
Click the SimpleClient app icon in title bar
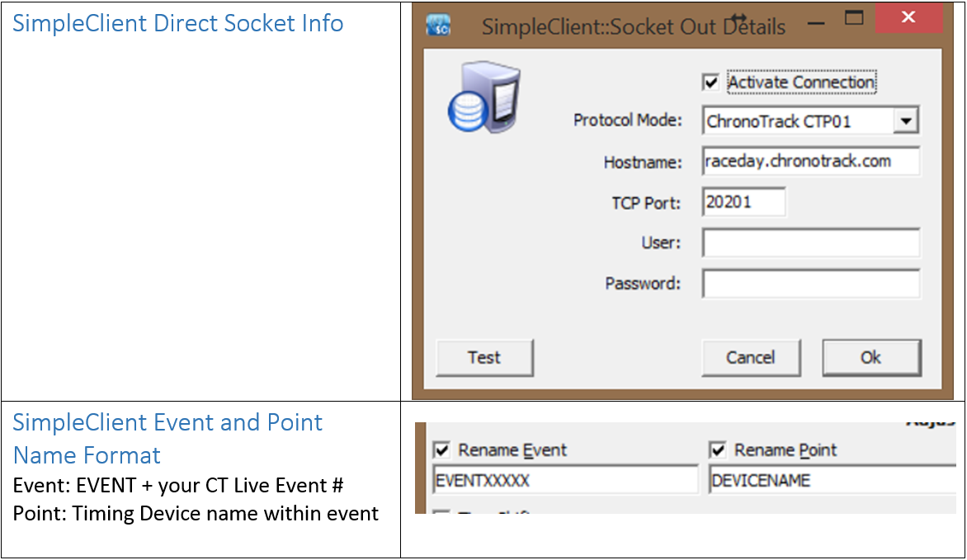tap(438, 26)
